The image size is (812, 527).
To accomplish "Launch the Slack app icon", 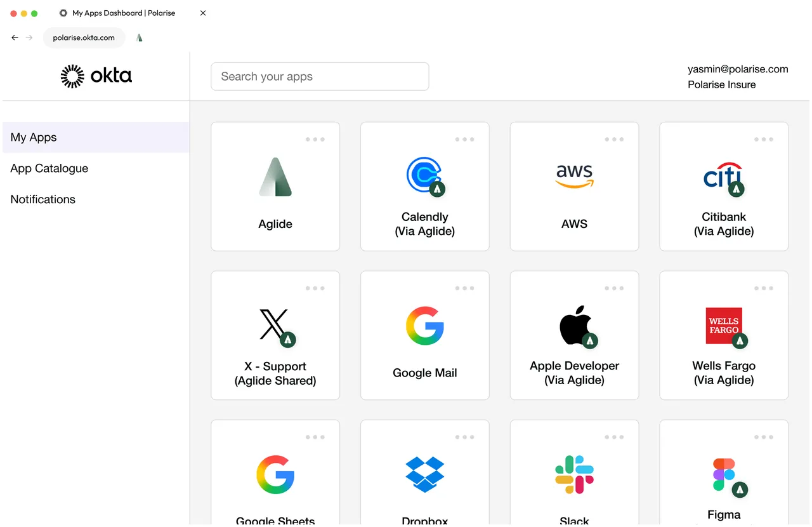I will coord(574,474).
